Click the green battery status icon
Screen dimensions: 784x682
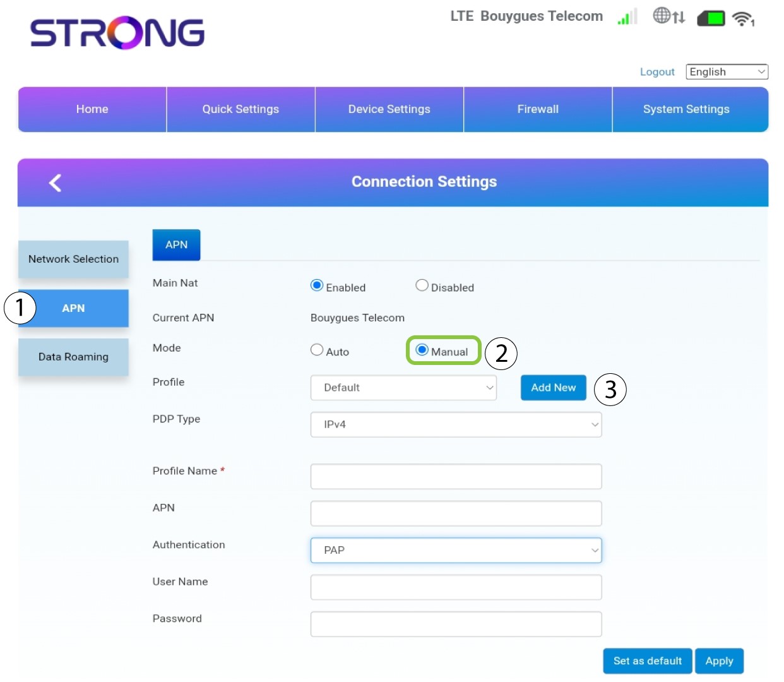(x=711, y=18)
